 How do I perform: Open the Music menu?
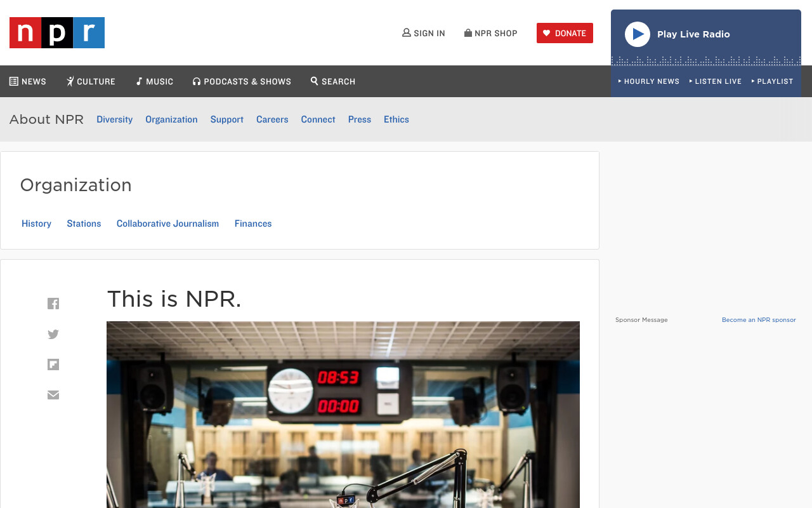coord(155,81)
